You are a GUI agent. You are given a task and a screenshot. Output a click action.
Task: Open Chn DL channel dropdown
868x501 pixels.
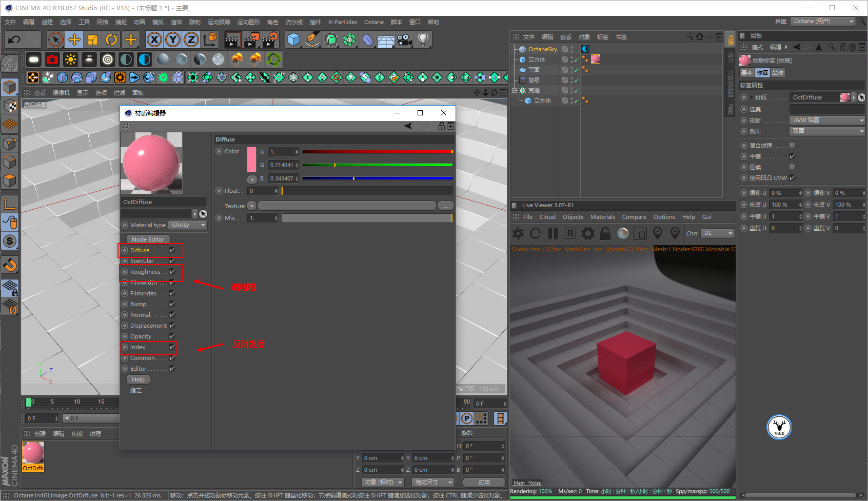(718, 233)
